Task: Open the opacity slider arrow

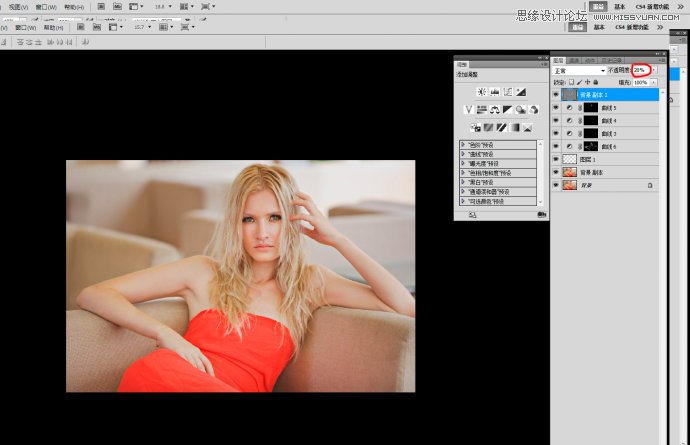Action: click(654, 70)
